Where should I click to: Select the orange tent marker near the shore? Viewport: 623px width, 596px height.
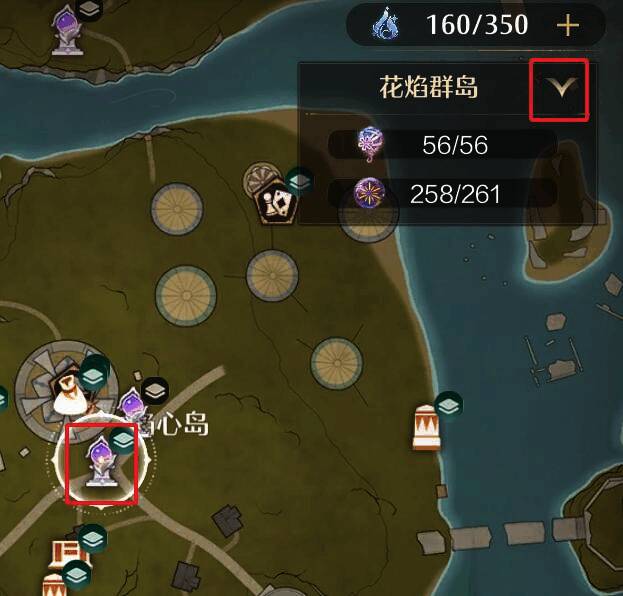pyautogui.click(x=427, y=427)
